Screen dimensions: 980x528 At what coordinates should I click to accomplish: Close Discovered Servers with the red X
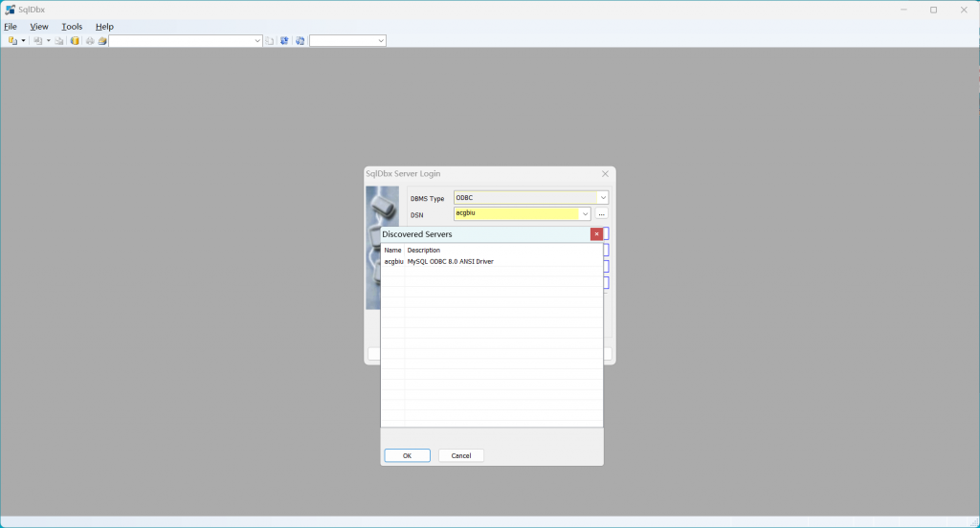597,233
